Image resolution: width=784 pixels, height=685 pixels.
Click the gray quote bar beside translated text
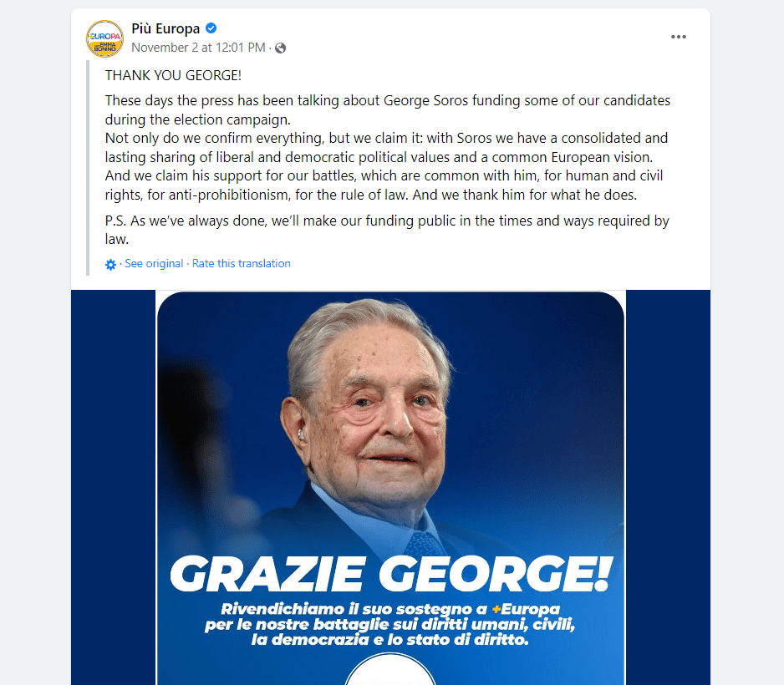[88, 167]
